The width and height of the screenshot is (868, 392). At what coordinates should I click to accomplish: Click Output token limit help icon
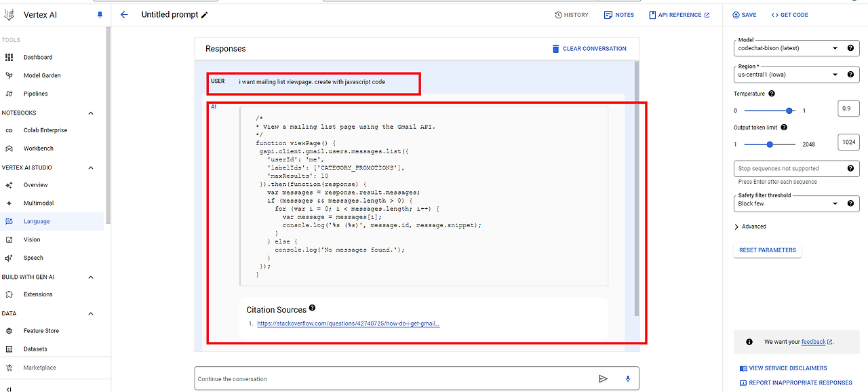(784, 127)
